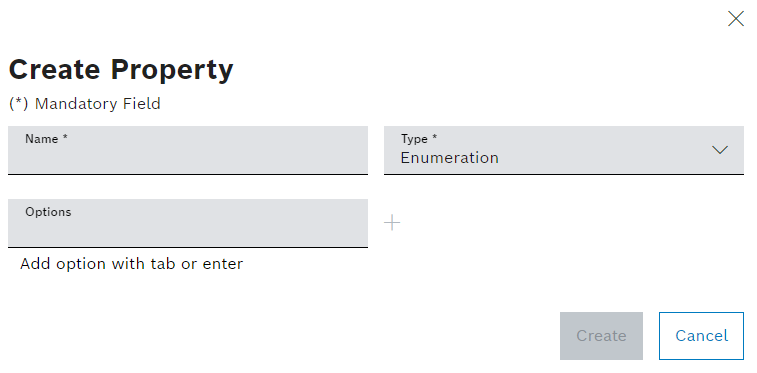The width and height of the screenshot is (757, 373).
Task: Focus the Name mandatory input field
Action: point(188,150)
